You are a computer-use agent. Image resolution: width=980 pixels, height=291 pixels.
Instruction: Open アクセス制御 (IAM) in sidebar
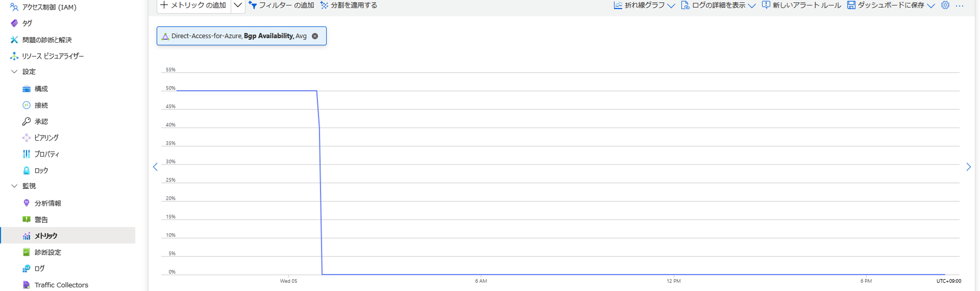[x=43, y=7]
